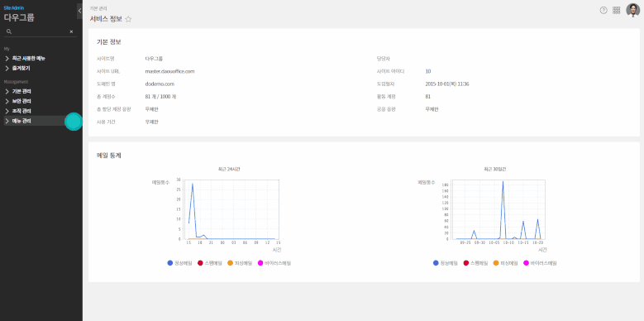
Task: Click the 사용 기간 value 무제한
Action: tap(151, 122)
